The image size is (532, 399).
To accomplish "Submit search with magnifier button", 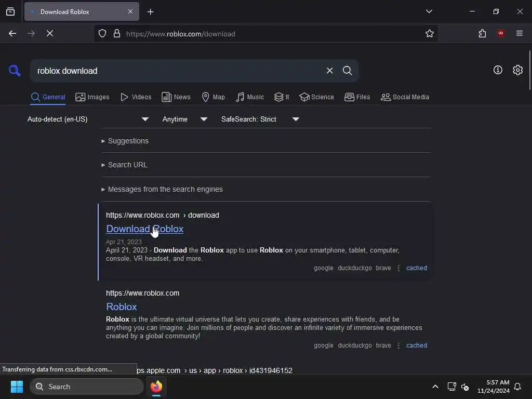I will [347, 71].
